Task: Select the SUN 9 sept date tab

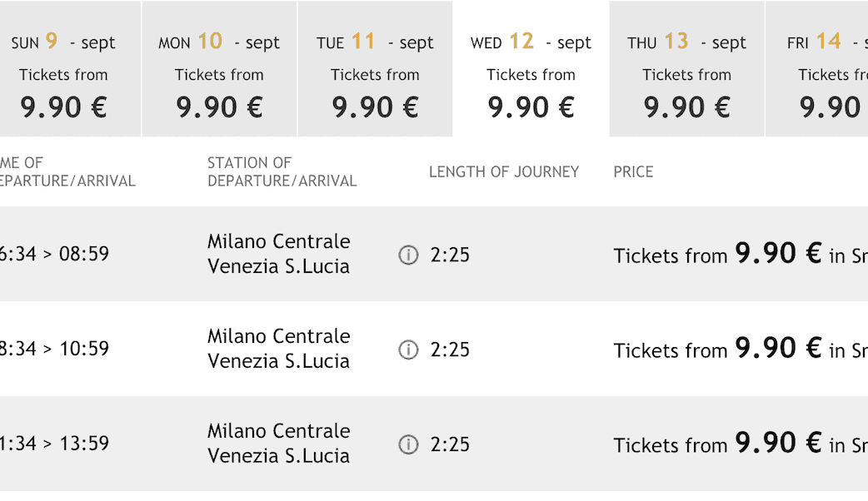Action: 64,73
